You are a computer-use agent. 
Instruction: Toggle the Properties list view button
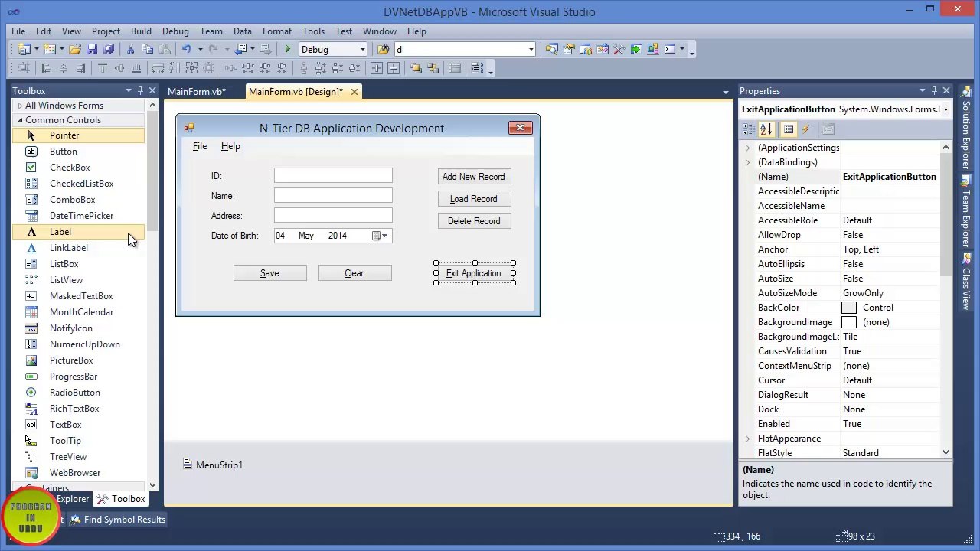[789, 129]
